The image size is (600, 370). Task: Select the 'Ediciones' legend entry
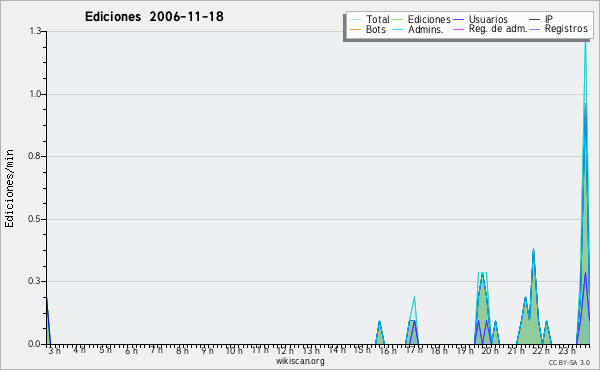click(x=429, y=19)
